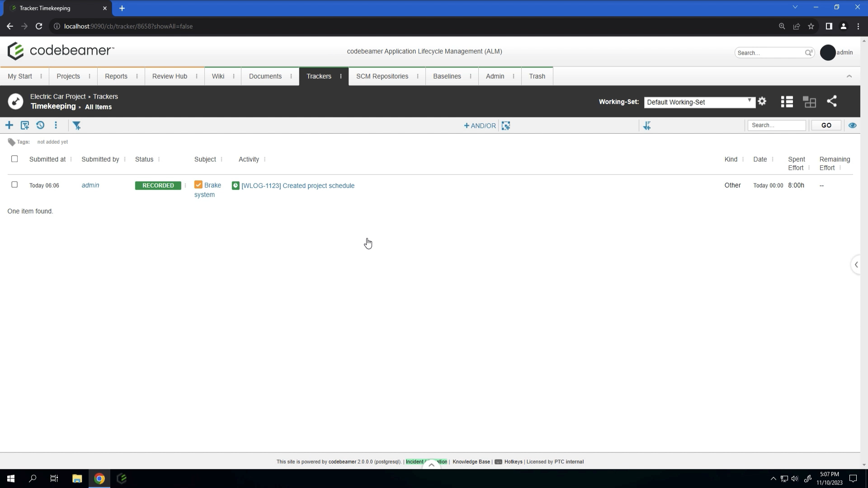Open the Review Hub tab

click(x=170, y=76)
